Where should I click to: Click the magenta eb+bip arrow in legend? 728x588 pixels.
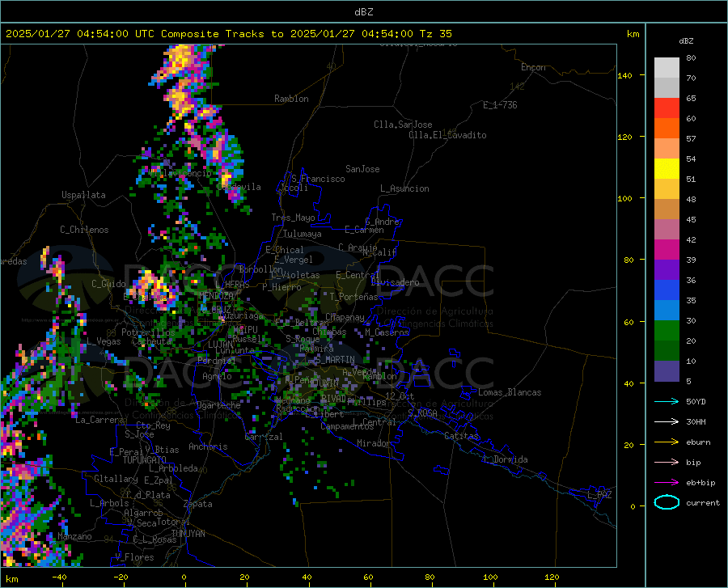tap(667, 483)
